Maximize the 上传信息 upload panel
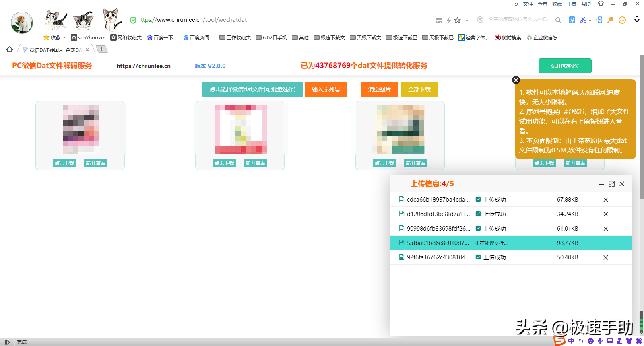This screenshot has height=346, width=644. (x=612, y=184)
